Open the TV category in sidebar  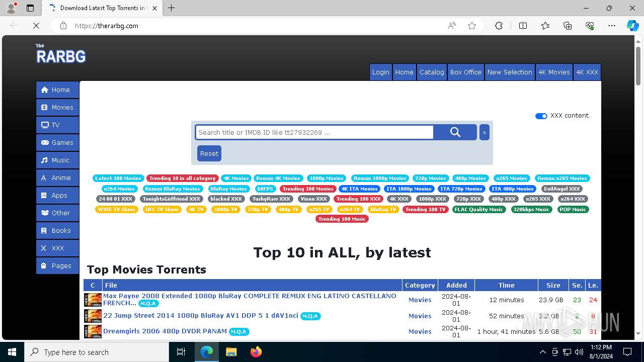click(x=57, y=125)
